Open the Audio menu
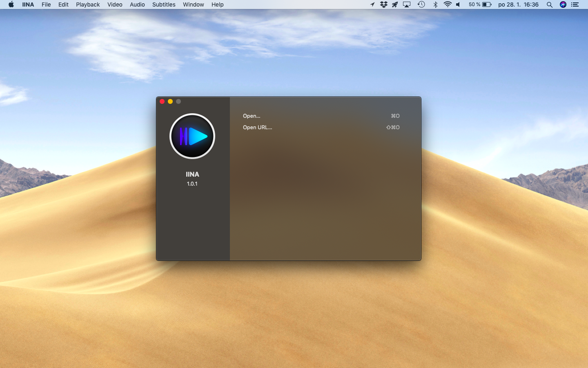 pos(137,4)
